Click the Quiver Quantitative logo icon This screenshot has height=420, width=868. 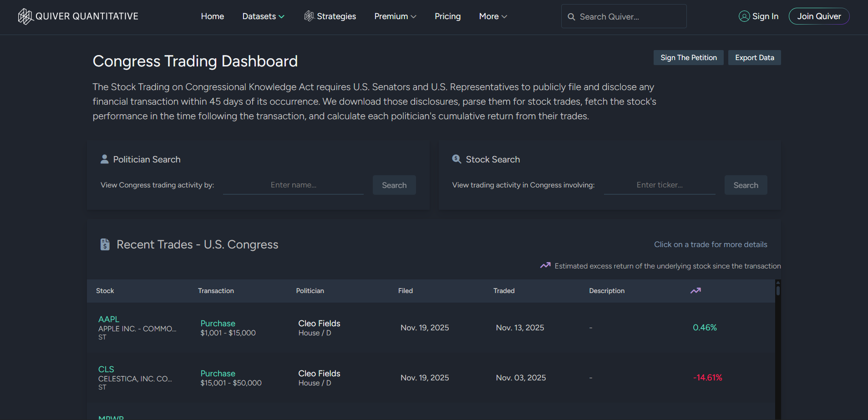click(x=25, y=16)
